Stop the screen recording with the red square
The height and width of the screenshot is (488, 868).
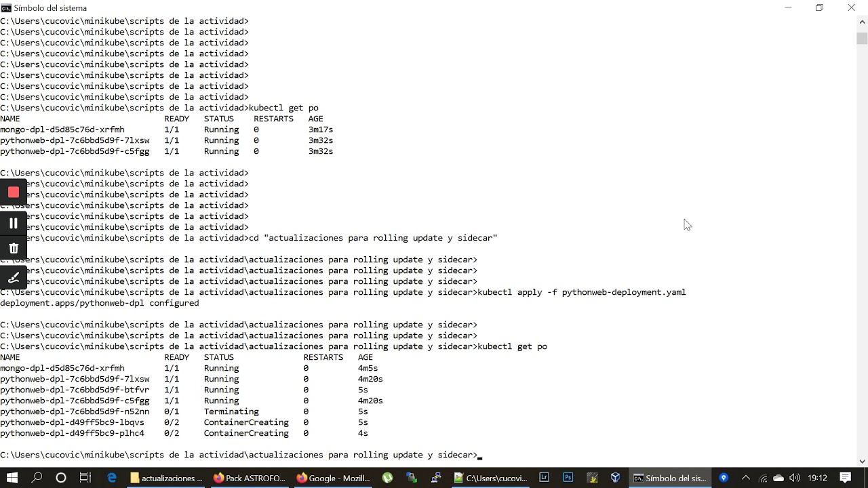pyautogui.click(x=13, y=192)
